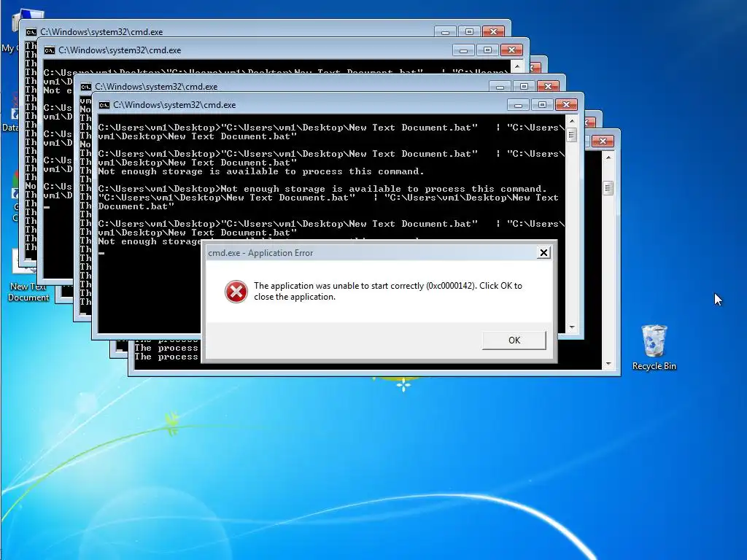Click scrollbar thumb of rear 'The process' cmd window
Screen dimensions: 747x560
click(x=608, y=188)
